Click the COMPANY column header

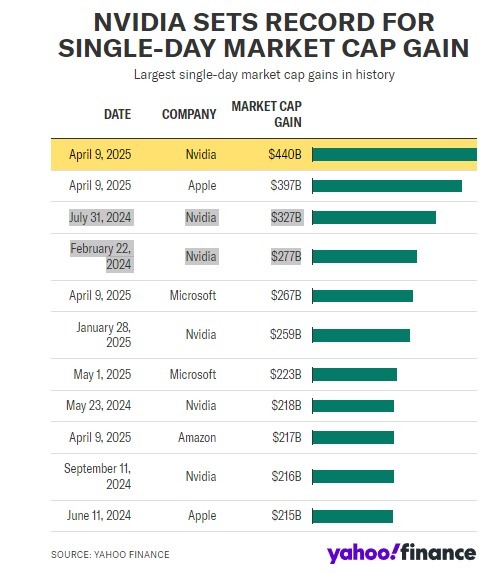point(189,114)
